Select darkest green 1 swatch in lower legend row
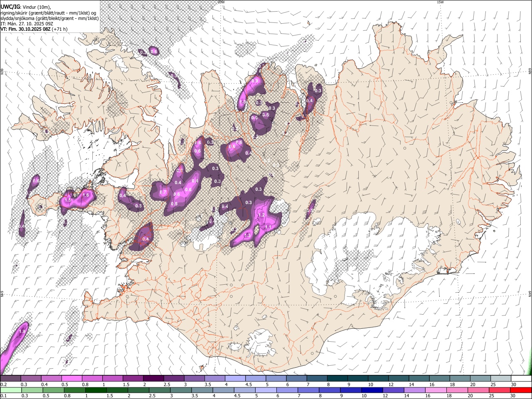Viewport: 532px width, 399px height. [96, 390]
